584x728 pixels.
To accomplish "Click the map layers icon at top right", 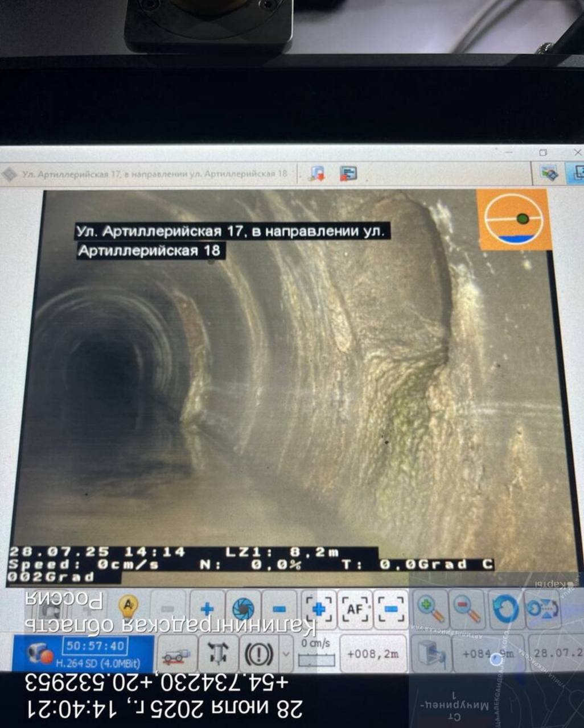I will [x=549, y=173].
